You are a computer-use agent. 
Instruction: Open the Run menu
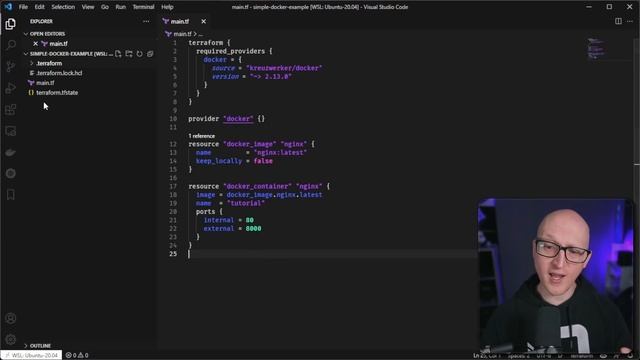120,7
